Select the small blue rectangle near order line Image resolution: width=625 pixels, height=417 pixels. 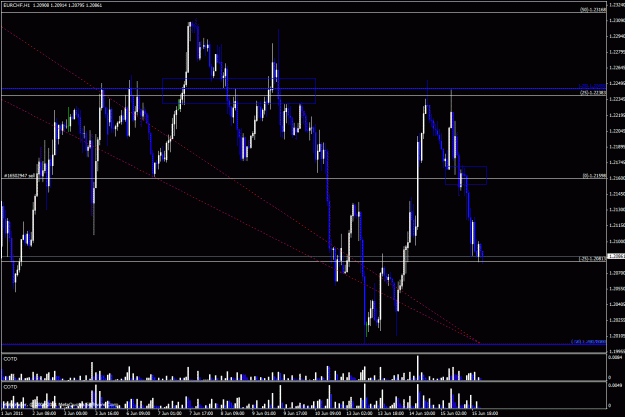coord(466,175)
